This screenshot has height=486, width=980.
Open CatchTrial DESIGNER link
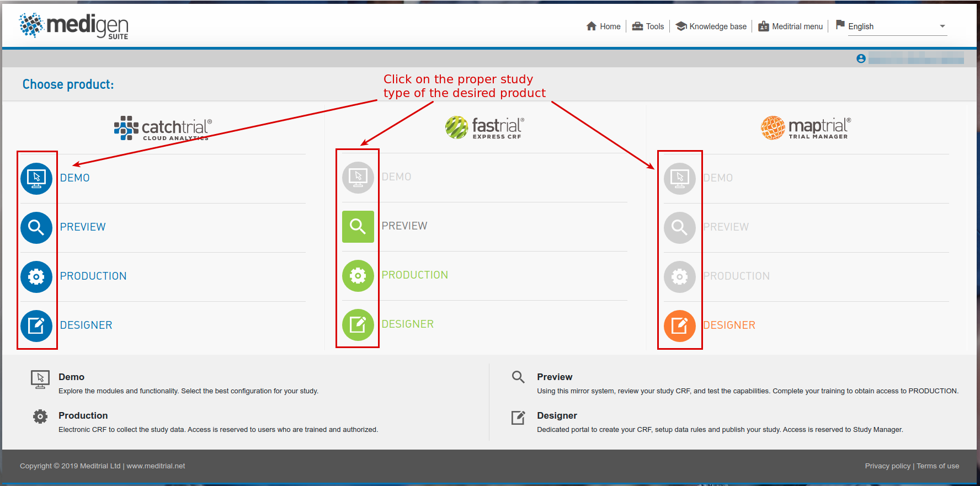tap(86, 325)
